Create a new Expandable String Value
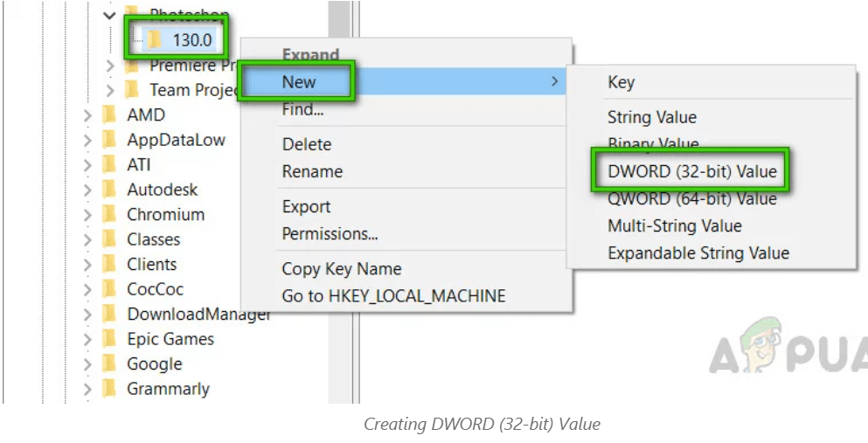The height and width of the screenshot is (443, 868). pyautogui.click(x=712, y=253)
